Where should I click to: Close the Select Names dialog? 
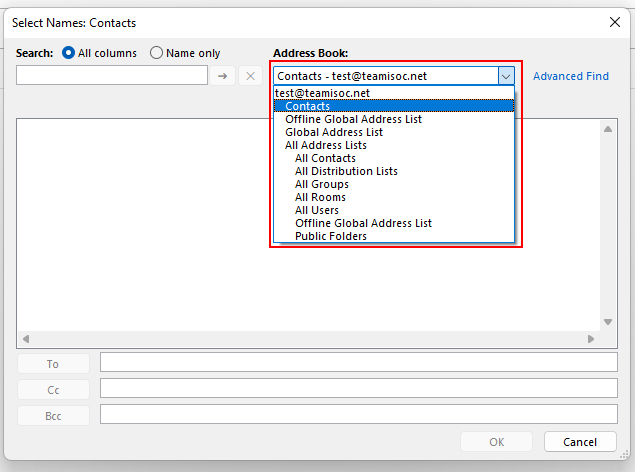[613, 21]
